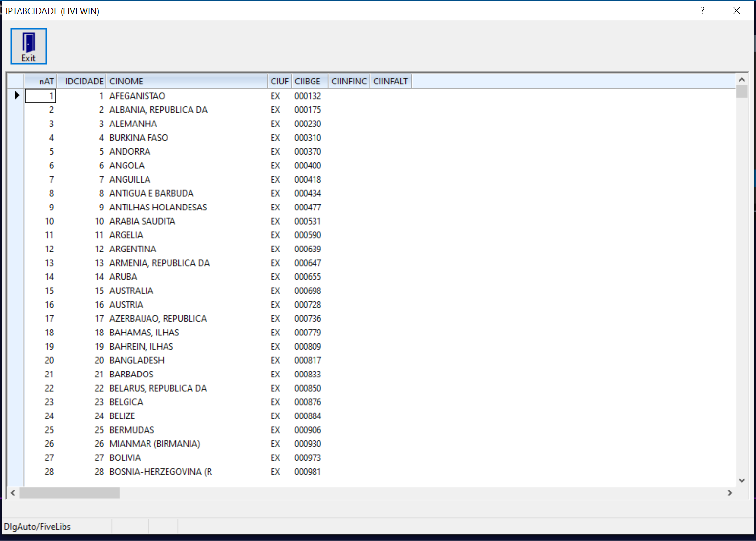Viewport: 756px width, 541px height.
Task: Click CIIBGE value 000981
Action: (x=308, y=472)
